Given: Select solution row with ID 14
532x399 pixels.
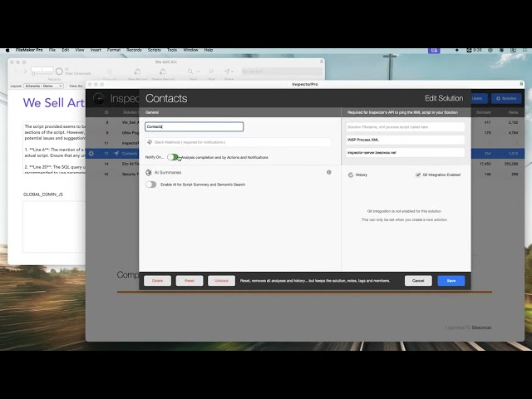Looking at the screenshot, I should click(112, 164).
